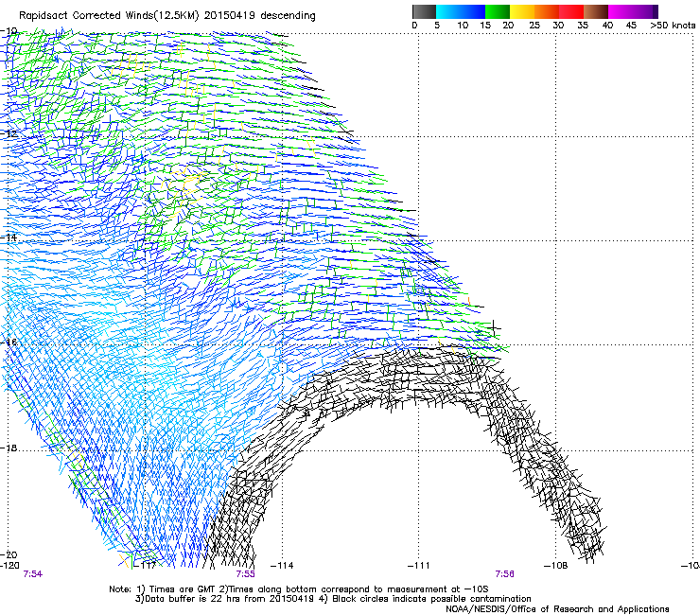The height and width of the screenshot is (615, 700).
Task: Click the -14 latitude axis label
Action: (x=9, y=237)
